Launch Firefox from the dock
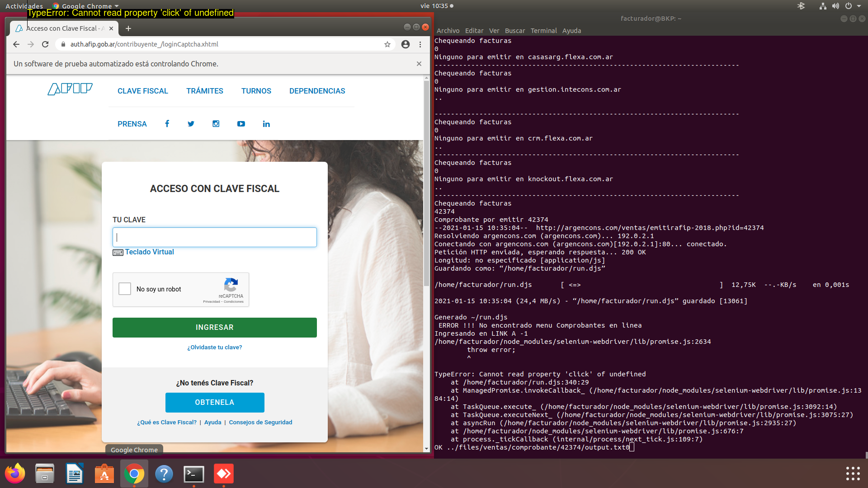The width and height of the screenshot is (868, 488). tap(15, 474)
